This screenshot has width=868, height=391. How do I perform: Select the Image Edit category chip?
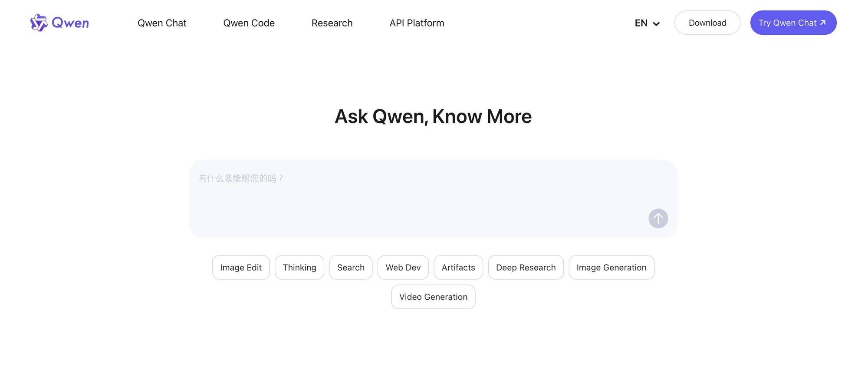pos(240,267)
